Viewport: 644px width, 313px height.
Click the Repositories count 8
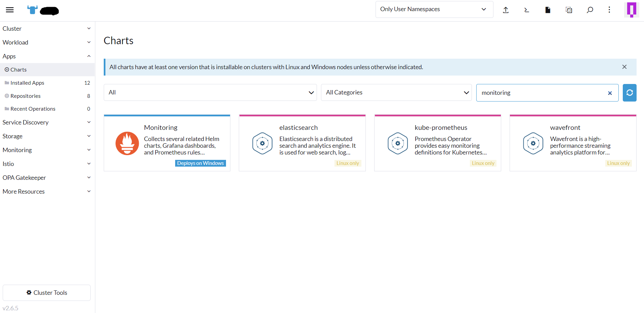click(89, 96)
